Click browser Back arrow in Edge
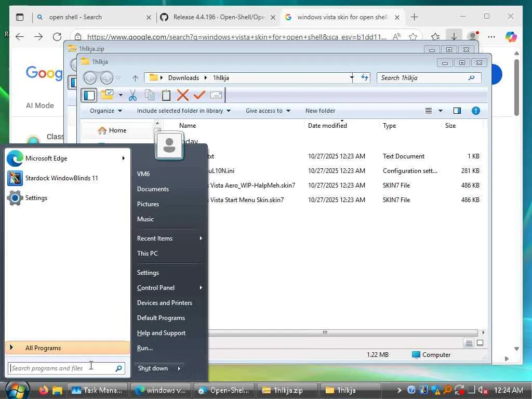This screenshot has width=532, height=399. [20, 37]
